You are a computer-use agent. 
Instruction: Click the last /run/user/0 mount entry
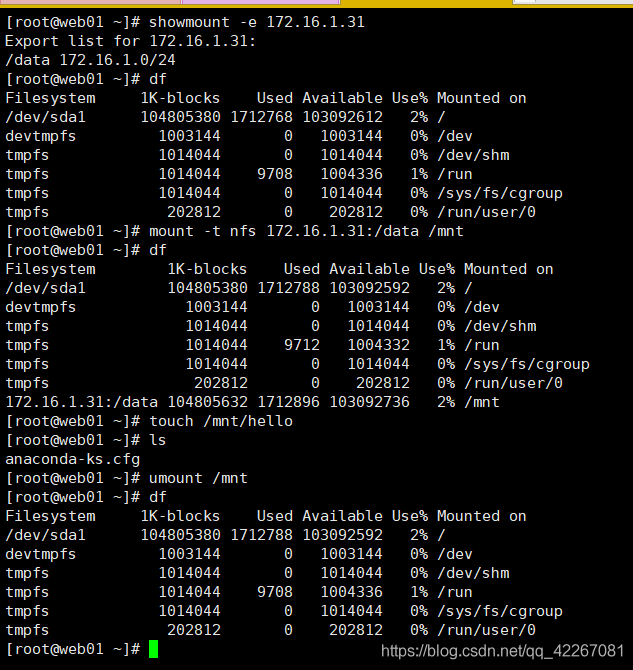coord(486,630)
